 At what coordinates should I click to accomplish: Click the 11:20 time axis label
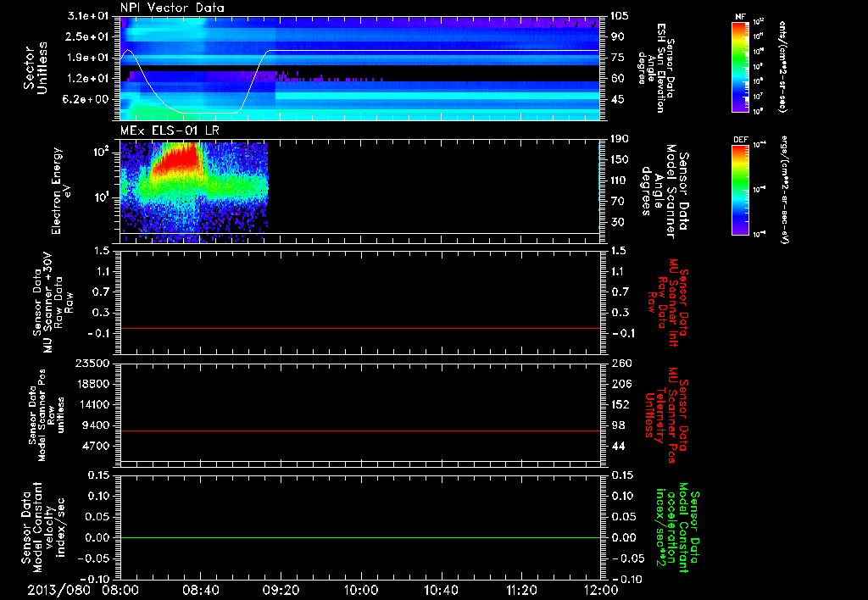[x=520, y=589]
